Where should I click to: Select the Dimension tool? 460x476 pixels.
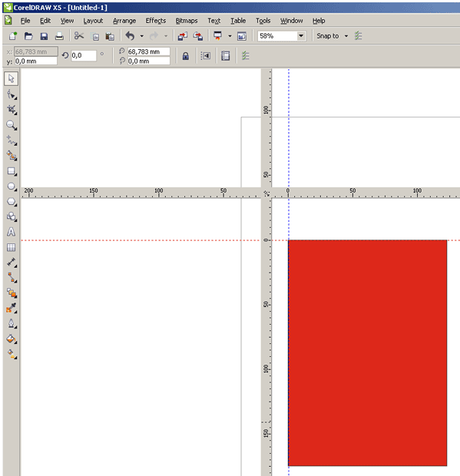(12, 263)
